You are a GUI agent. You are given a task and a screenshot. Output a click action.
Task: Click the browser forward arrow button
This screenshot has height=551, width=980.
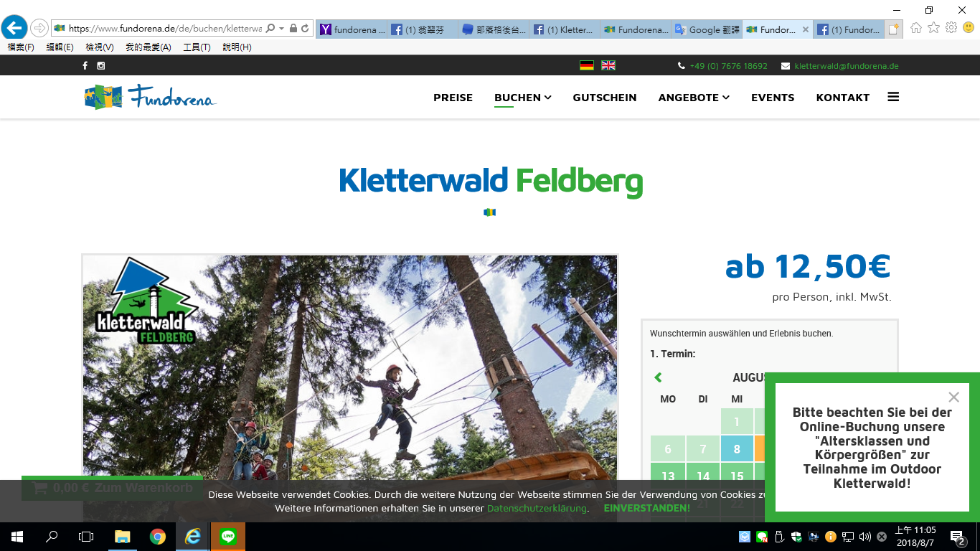point(39,29)
